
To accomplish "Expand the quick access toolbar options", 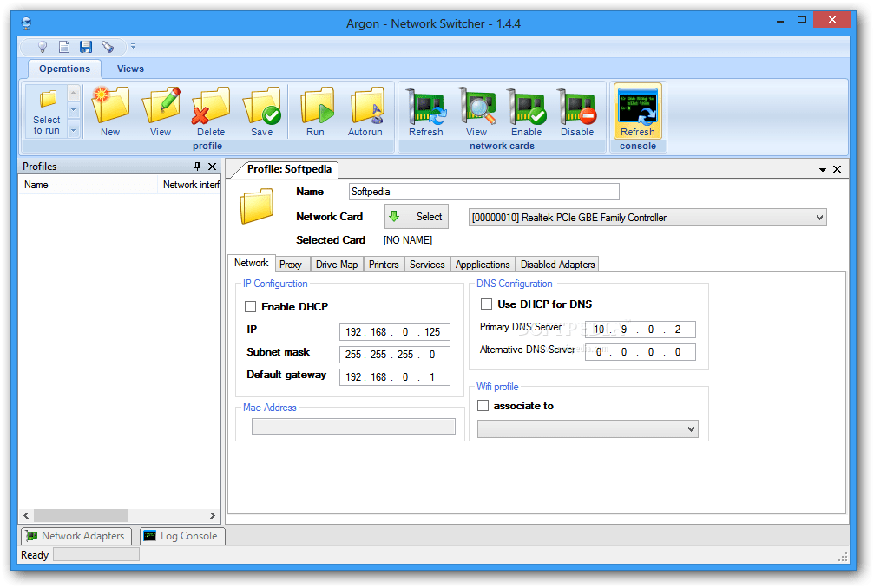I will (134, 47).
